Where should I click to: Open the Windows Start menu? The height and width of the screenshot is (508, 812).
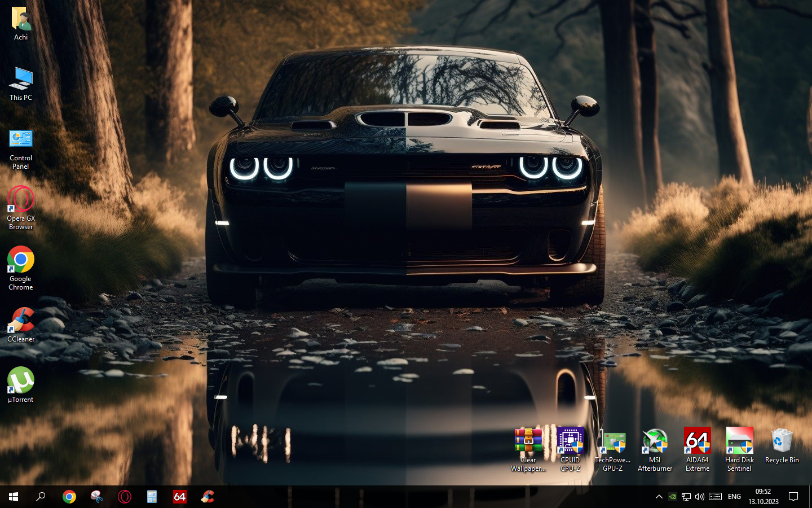click(14, 497)
